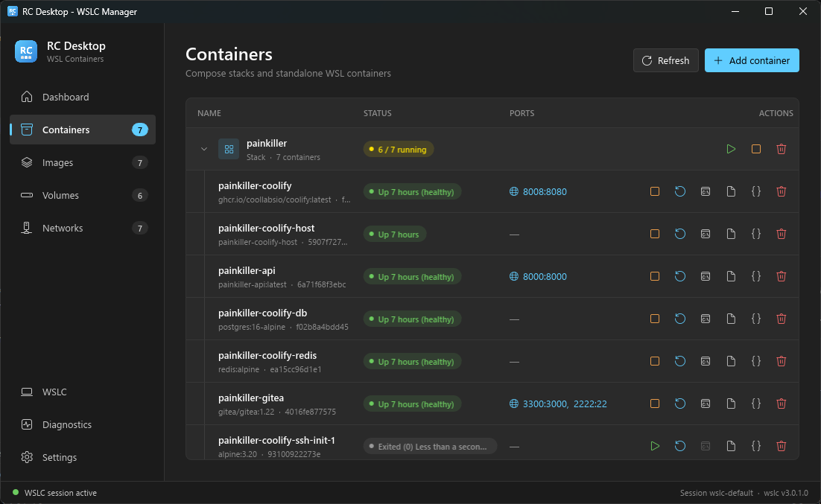Open terminal for painkiller-coolify

coord(706,191)
